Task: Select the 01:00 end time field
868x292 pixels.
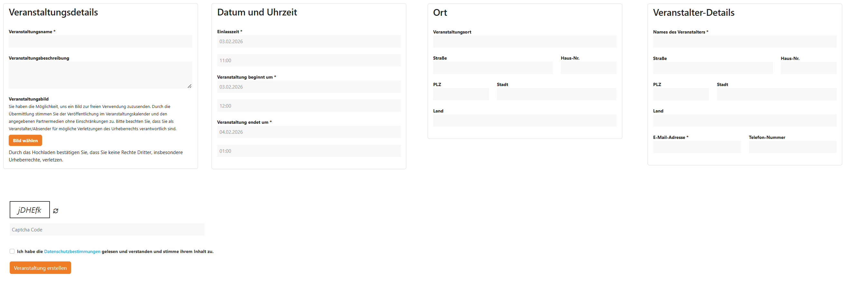Action: click(309, 151)
